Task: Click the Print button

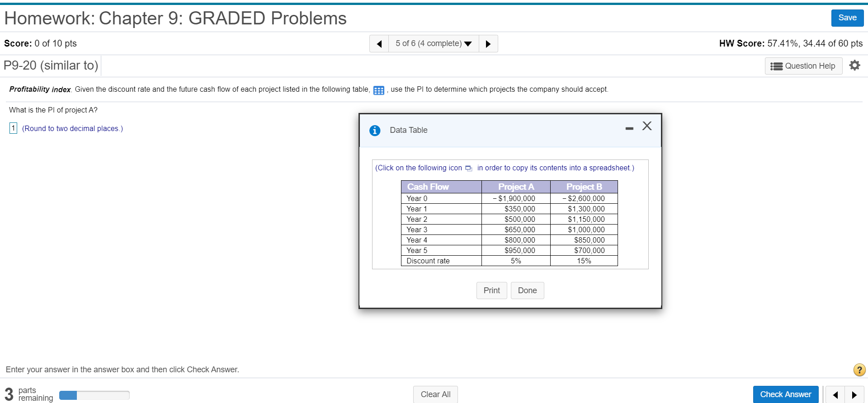Action: click(x=491, y=291)
